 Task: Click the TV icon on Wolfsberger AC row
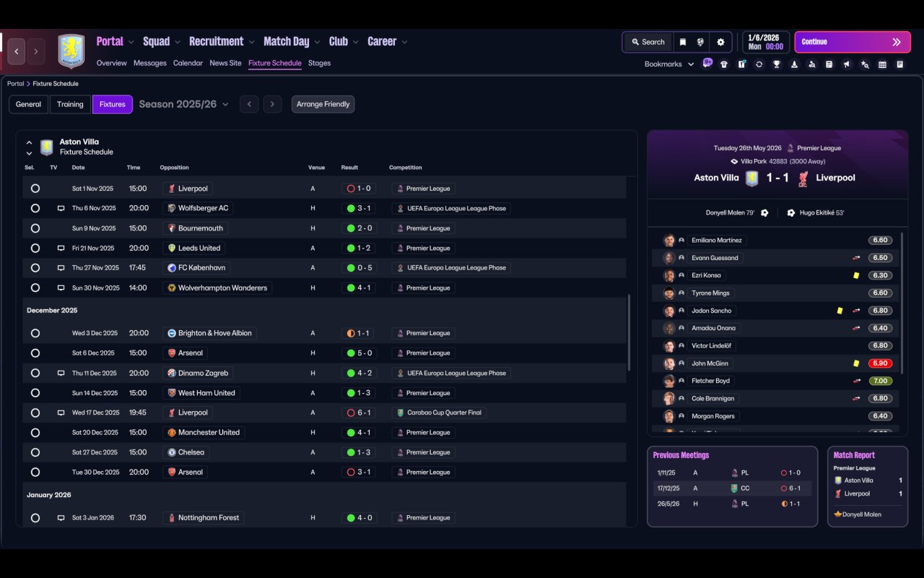pos(61,208)
